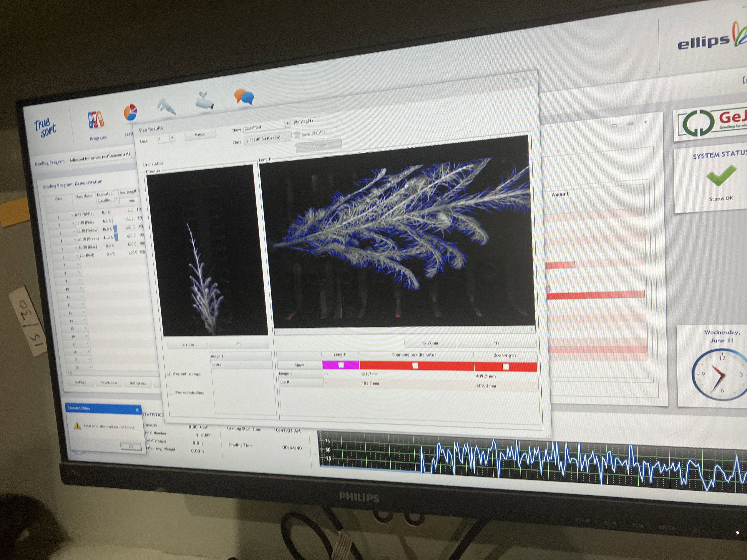Click OK in Remote Utilities dialog
Screen dimensions: 747x560
point(131,446)
